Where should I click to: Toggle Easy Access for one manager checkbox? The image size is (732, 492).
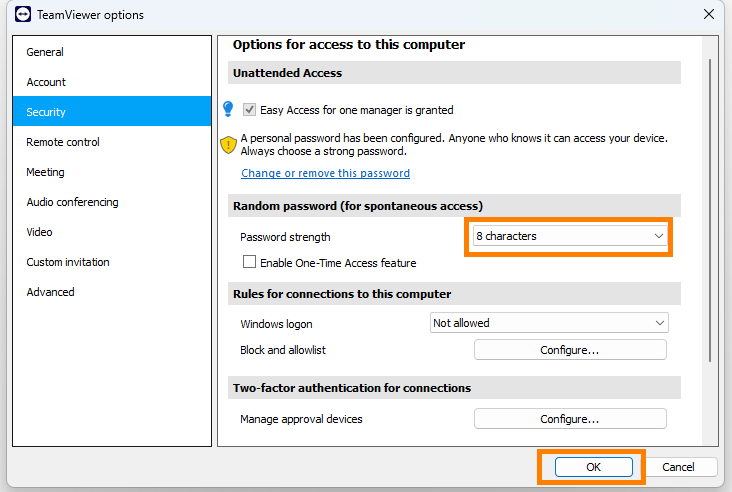249,110
